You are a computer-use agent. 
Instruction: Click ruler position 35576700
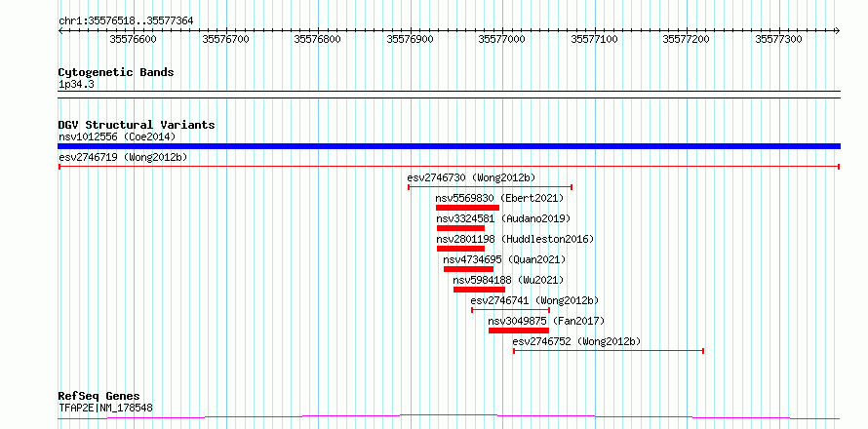click(x=226, y=39)
